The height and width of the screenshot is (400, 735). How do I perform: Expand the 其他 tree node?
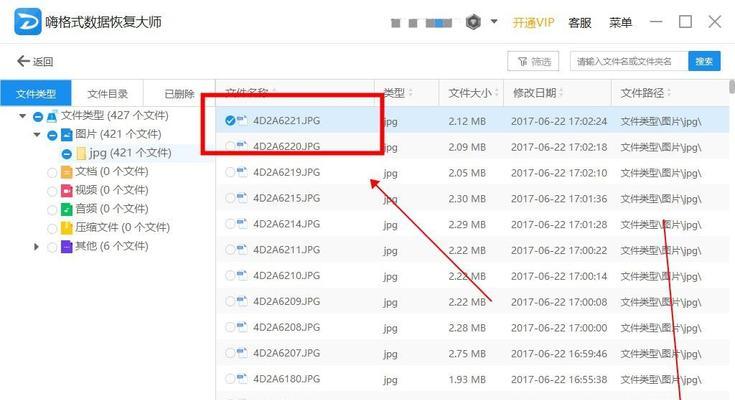[36, 246]
